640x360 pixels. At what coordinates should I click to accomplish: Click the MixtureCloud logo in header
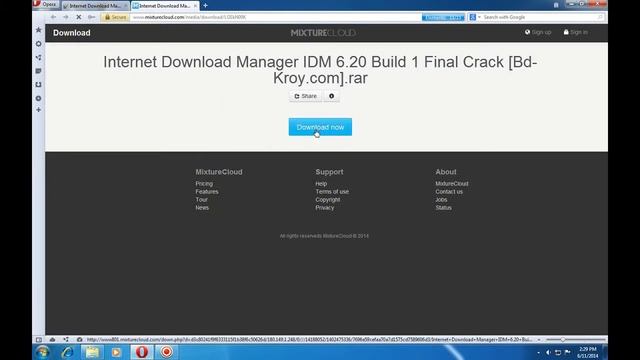(323, 33)
